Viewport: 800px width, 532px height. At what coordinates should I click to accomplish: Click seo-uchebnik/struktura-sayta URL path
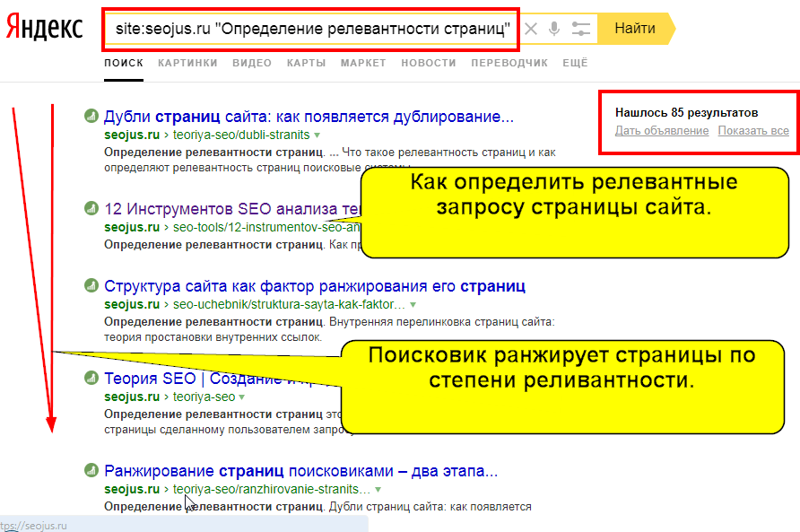[289, 304]
